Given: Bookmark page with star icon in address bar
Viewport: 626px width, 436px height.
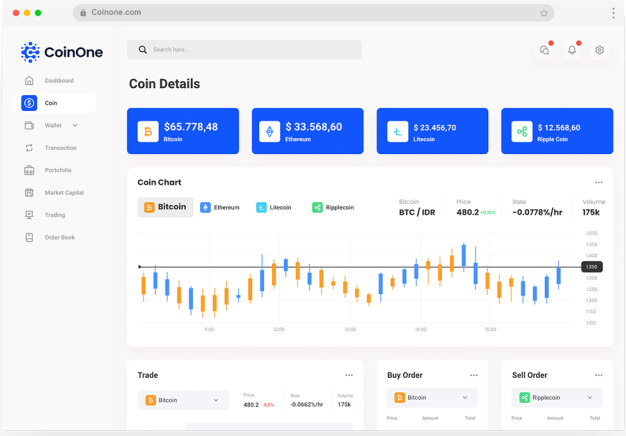Looking at the screenshot, I should click(544, 13).
